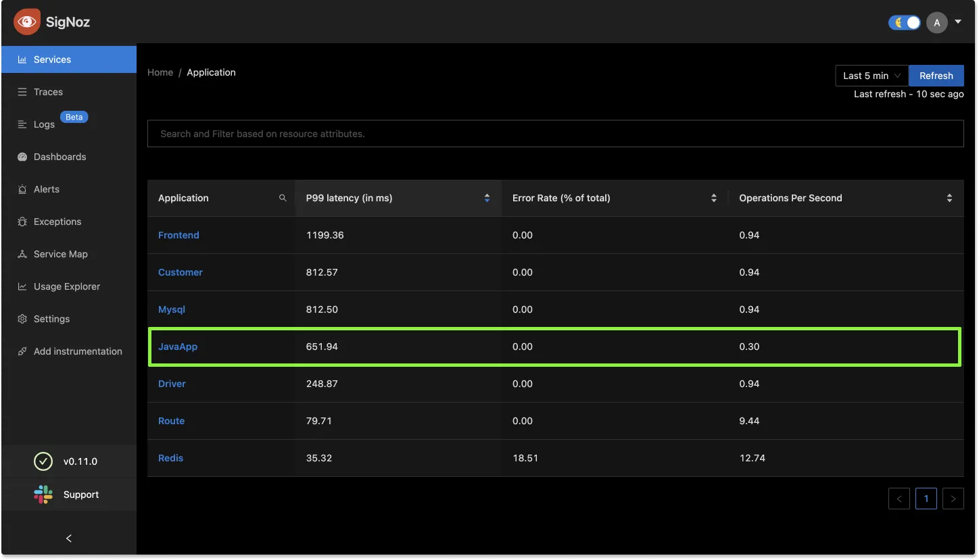The width and height of the screenshot is (979, 560).
Task: Open the Last 5 min time dropdown
Action: click(x=871, y=76)
